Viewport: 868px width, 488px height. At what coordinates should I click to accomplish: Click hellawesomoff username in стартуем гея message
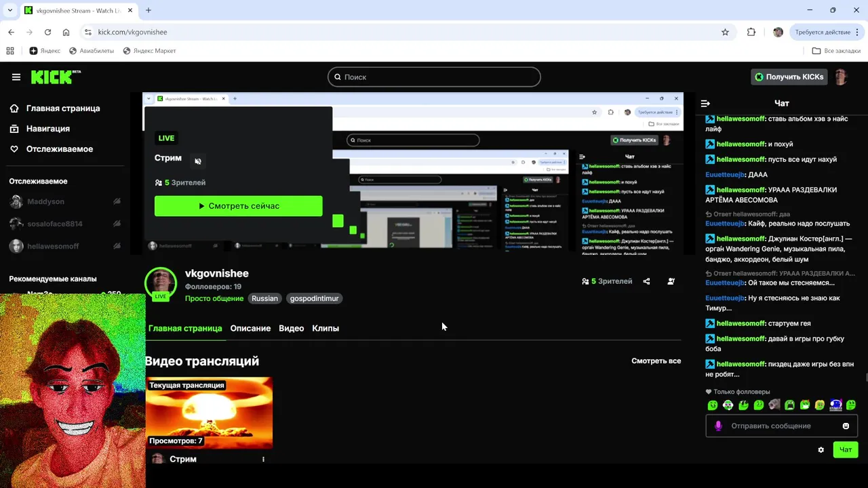741,323
